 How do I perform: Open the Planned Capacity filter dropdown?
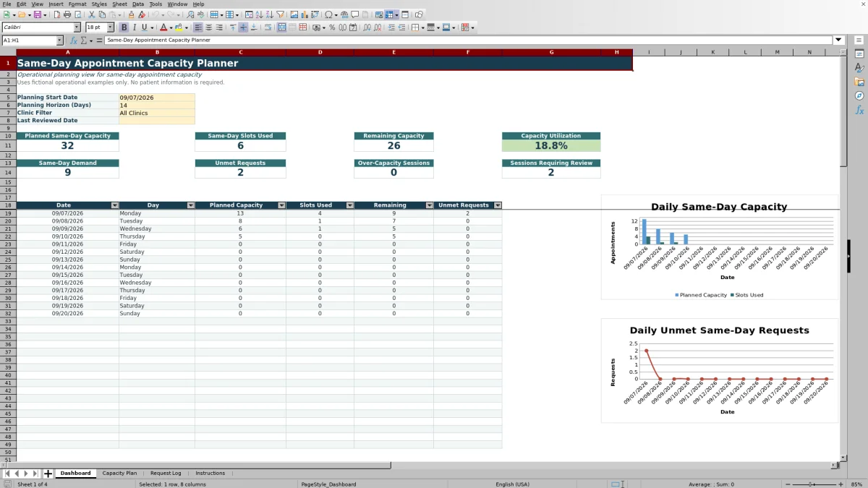pyautogui.click(x=281, y=205)
